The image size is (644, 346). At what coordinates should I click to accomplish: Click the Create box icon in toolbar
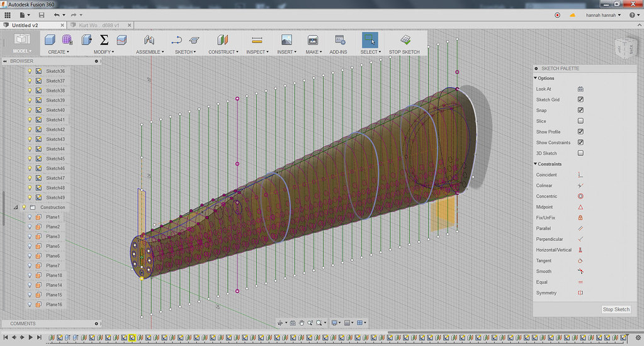(x=50, y=40)
